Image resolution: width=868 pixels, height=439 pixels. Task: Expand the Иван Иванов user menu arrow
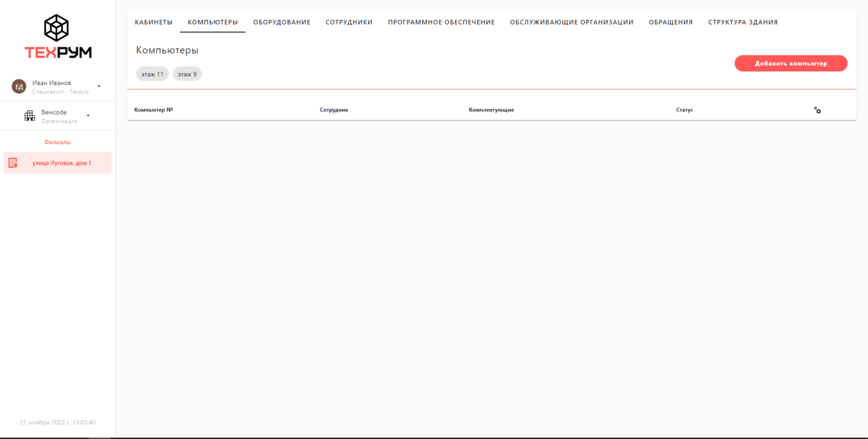(98, 85)
